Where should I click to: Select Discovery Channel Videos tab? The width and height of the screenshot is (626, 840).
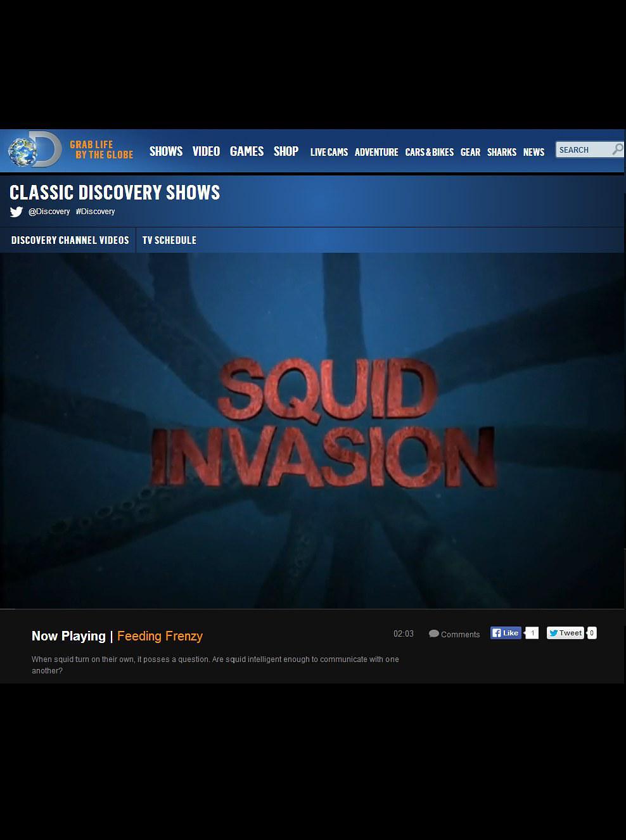click(x=70, y=240)
